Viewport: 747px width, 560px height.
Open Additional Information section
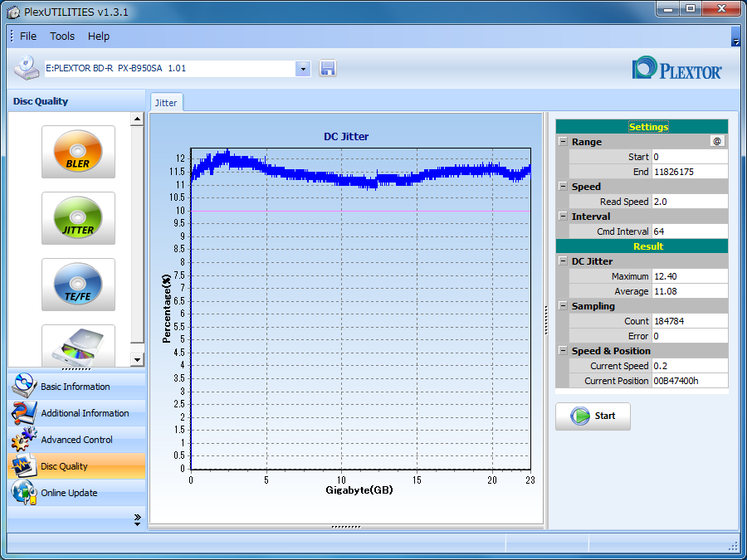tap(76, 413)
